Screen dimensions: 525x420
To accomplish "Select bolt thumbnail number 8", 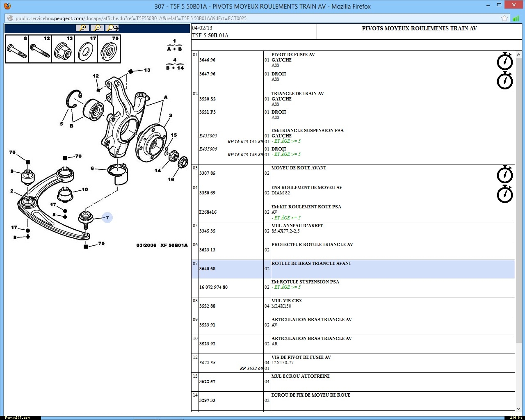I will pos(17,49).
